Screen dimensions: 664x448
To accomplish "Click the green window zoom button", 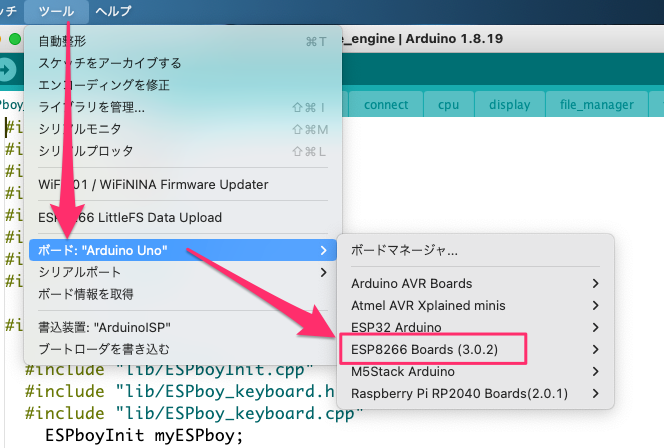I will pos(15,39).
